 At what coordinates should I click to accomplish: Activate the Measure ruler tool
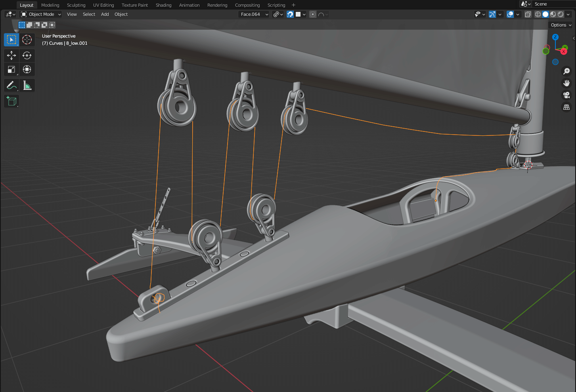coord(27,86)
